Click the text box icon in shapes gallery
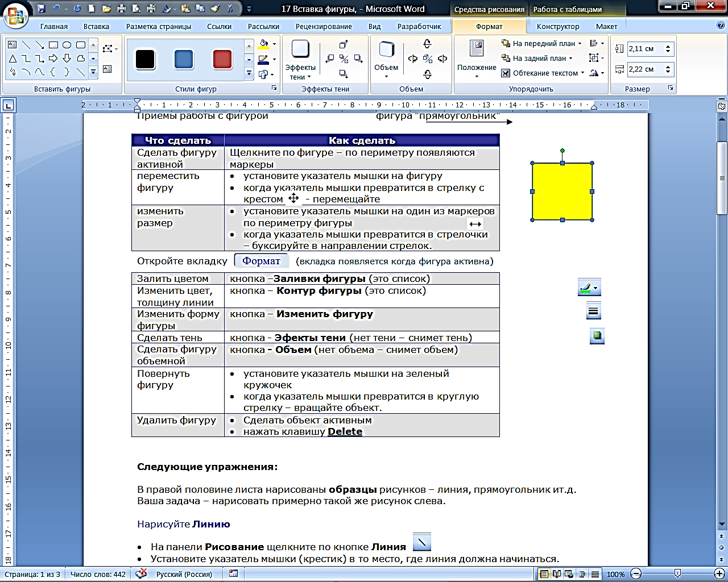The width and height of the screenshot is (728, 582). click(13, 45)
